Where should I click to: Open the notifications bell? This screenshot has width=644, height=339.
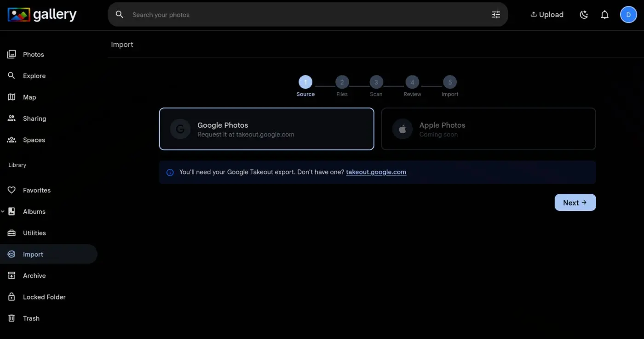click(x=604, y=14)
